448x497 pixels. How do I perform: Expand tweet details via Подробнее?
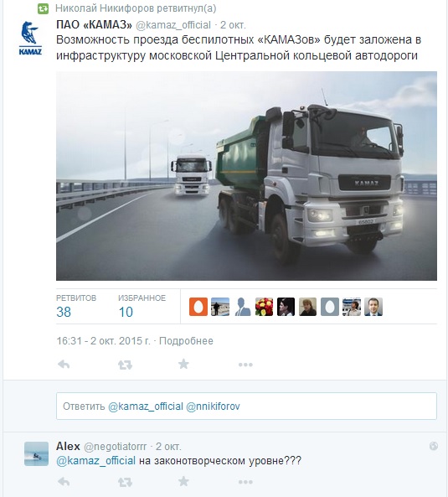pyautogui.click(x=186, y=341)
